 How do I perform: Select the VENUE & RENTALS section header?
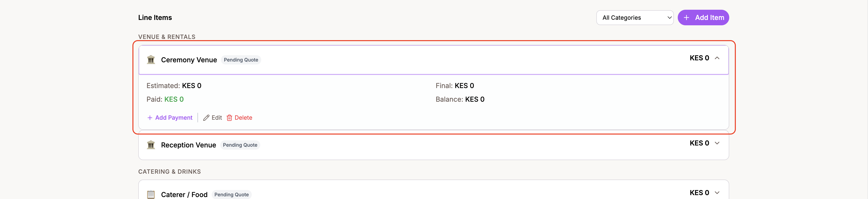(x=167, y=37)
